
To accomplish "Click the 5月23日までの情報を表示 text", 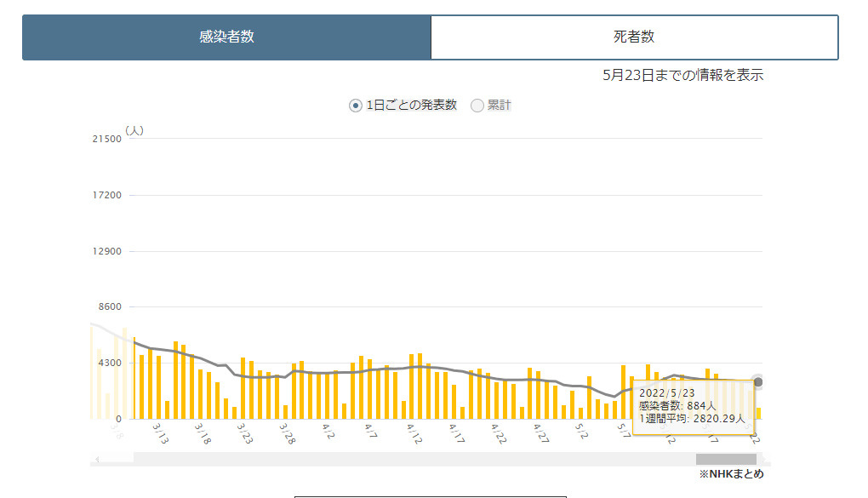I will [x=682, y=75].
